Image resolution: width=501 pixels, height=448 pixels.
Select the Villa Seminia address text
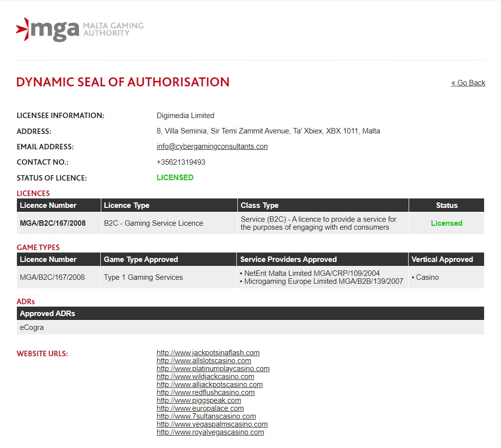[269, 131]
